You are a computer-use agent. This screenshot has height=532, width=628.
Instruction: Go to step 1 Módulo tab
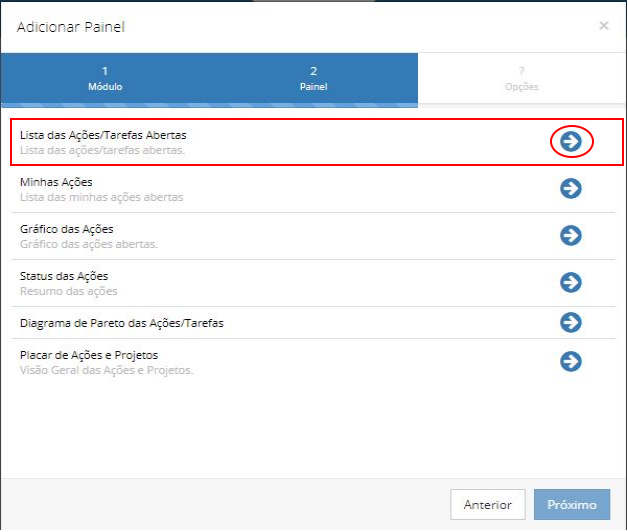click(105, 79)
